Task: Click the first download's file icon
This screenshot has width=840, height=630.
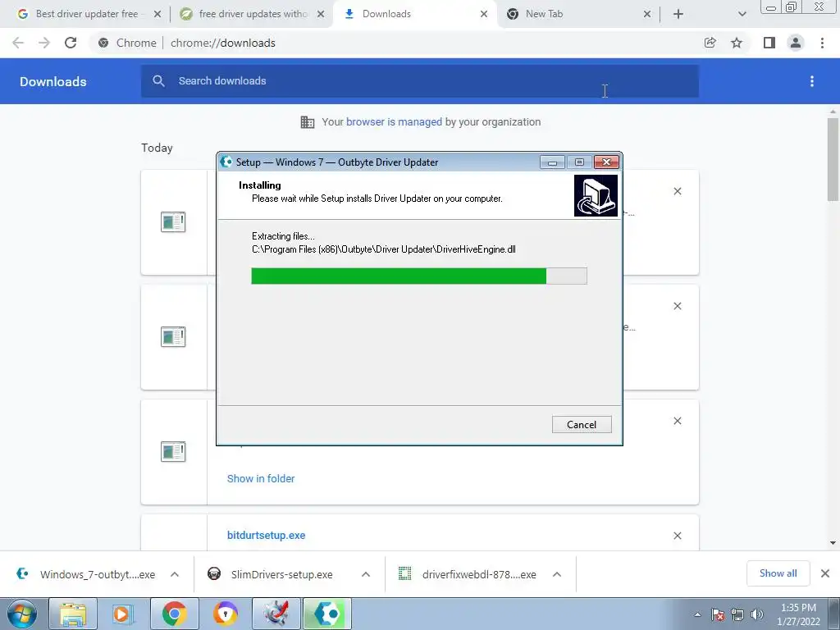Action: coord(173,221)
